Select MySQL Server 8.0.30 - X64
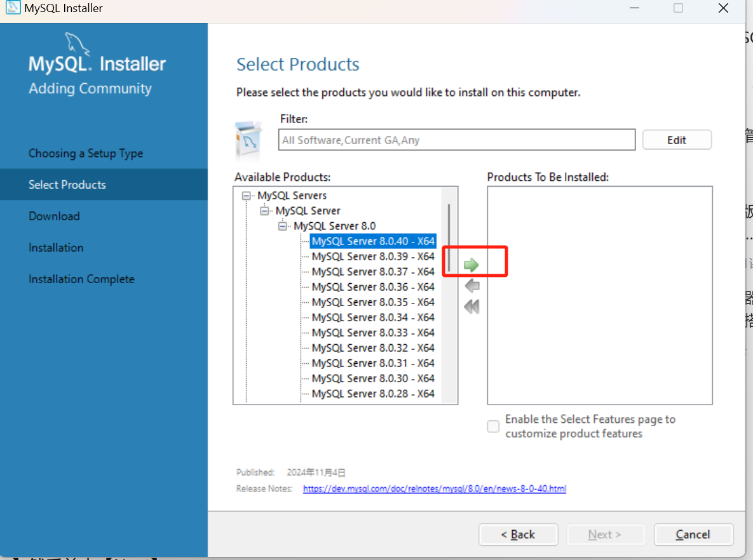 pyautogui.click(x=373, y=378)
